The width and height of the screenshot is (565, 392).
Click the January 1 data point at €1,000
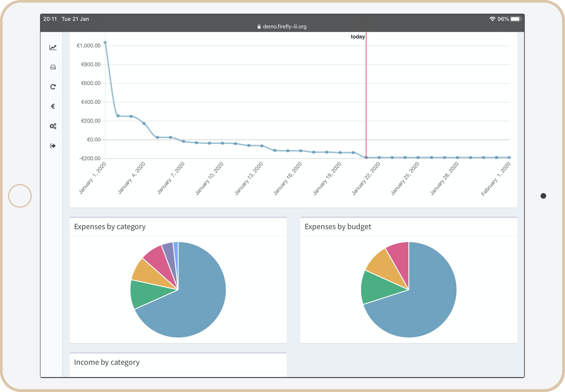105,42
